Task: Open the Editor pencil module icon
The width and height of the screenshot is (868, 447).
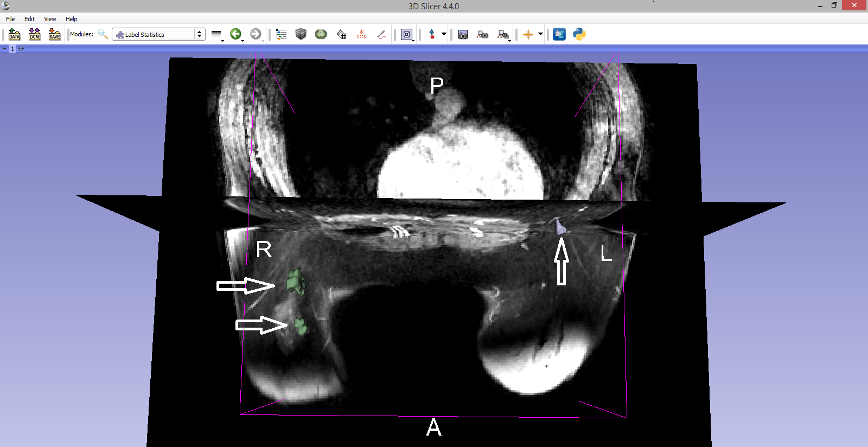Action: pos(381,34)
